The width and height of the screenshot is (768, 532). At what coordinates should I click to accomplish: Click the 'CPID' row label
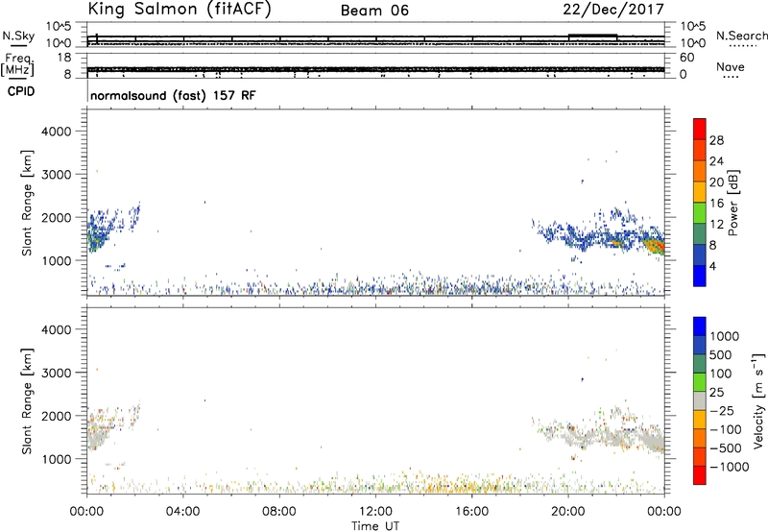pos(21,91)
